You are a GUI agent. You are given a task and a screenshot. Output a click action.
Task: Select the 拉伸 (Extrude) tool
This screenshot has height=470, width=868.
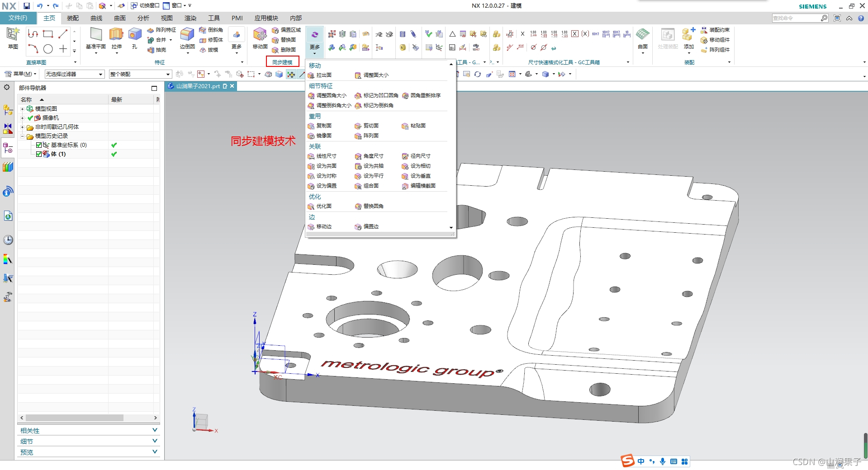(x=116, y=38)
